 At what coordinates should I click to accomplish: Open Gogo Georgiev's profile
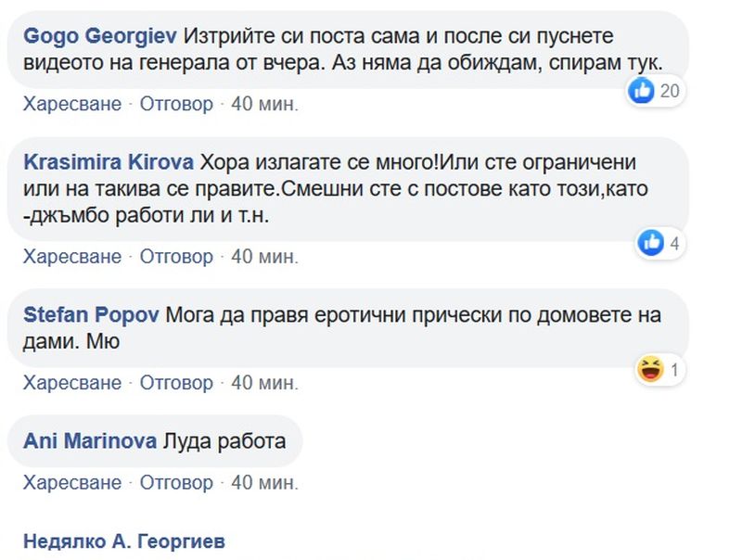pyautogui.click(x=100, y=36)
